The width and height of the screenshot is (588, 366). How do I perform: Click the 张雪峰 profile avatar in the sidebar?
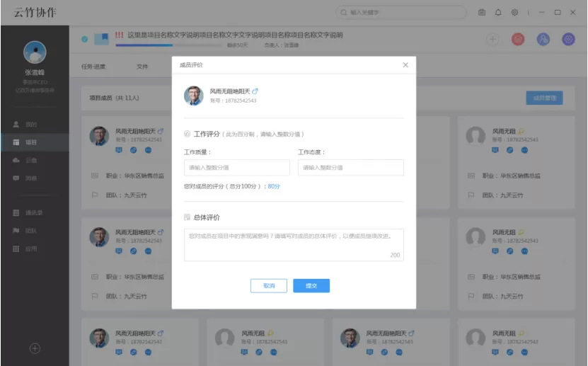click(35, 52)
